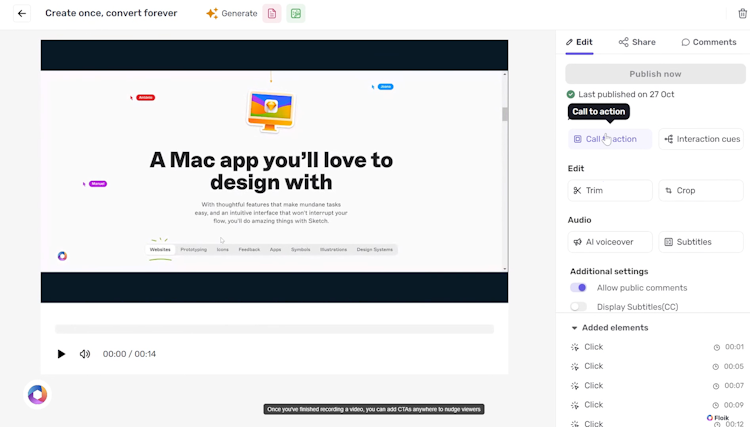Click the clock icon beside 00:09

[716, 405]
